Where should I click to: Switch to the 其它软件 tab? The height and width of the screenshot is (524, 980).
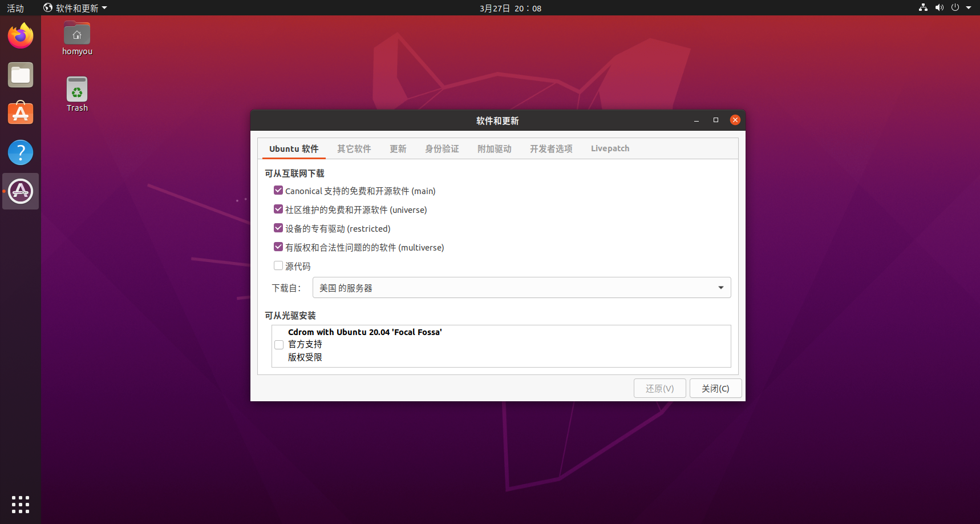(354, 148)
